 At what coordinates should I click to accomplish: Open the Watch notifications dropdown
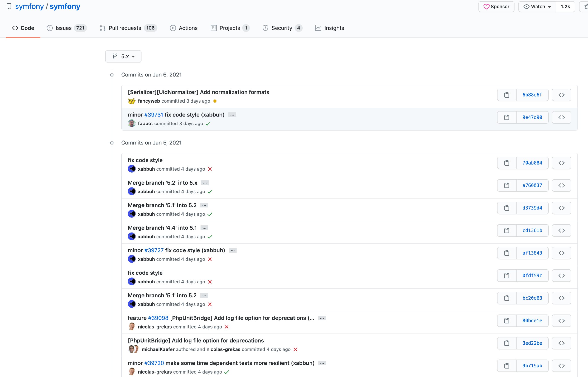tap(537, 7)
